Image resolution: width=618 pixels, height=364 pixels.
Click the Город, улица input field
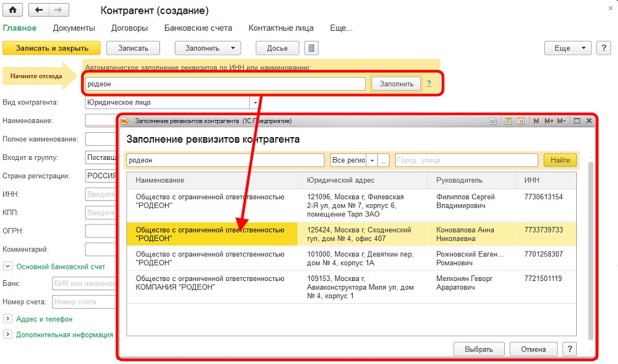(467, 160)
